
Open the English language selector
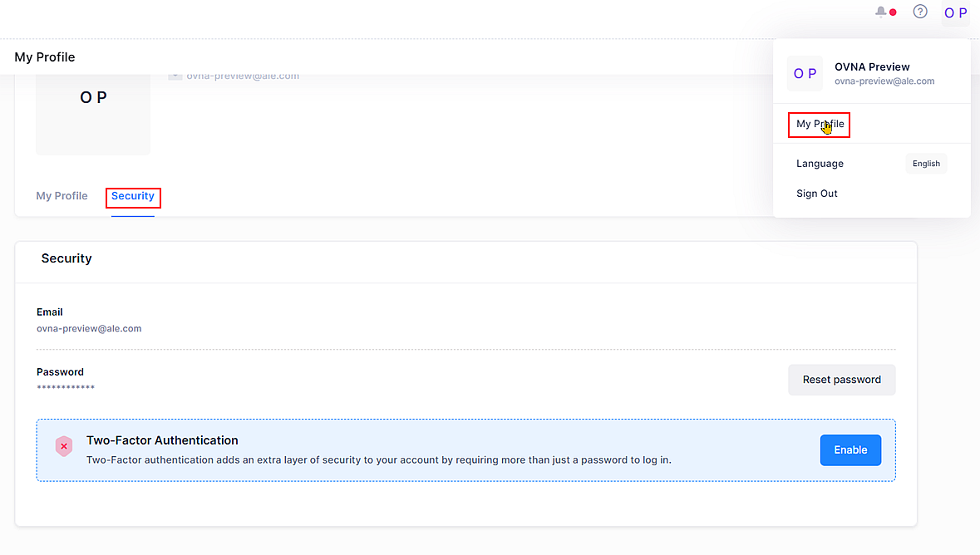click(926, 164)
